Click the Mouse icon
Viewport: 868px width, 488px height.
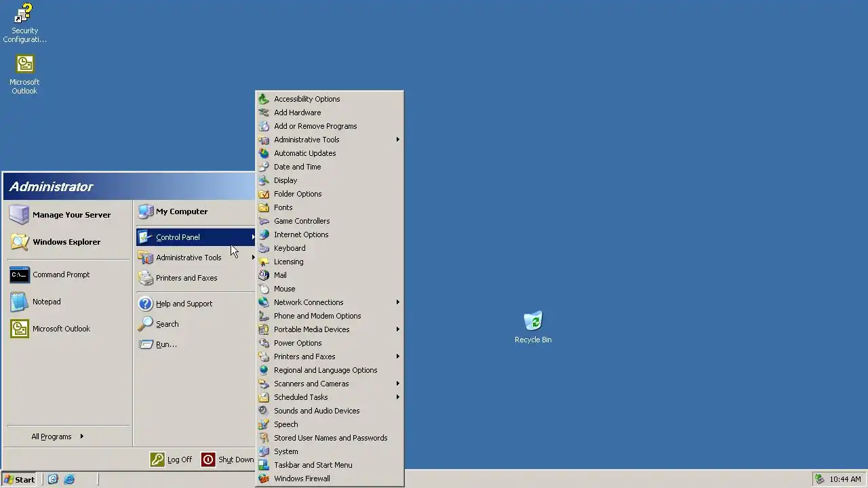click(264, 289)
